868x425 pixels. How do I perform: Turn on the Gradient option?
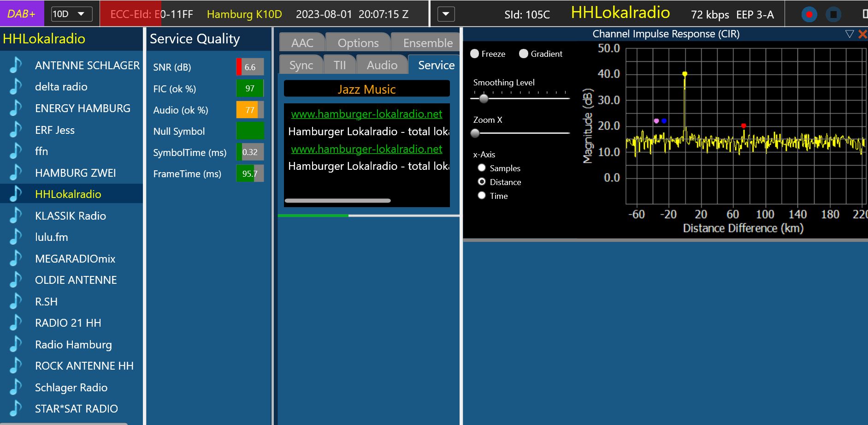click(x=524, y=54)
